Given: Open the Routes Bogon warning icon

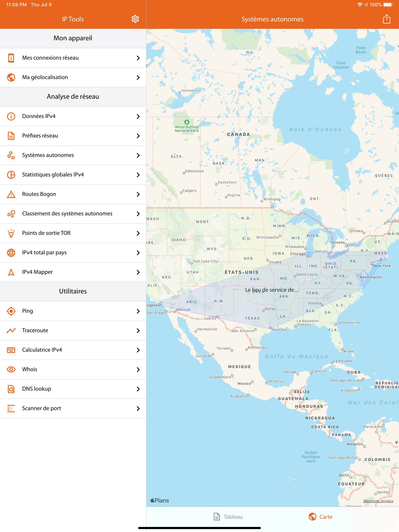Looking at the screenshot, I should [x=11, y=194].
